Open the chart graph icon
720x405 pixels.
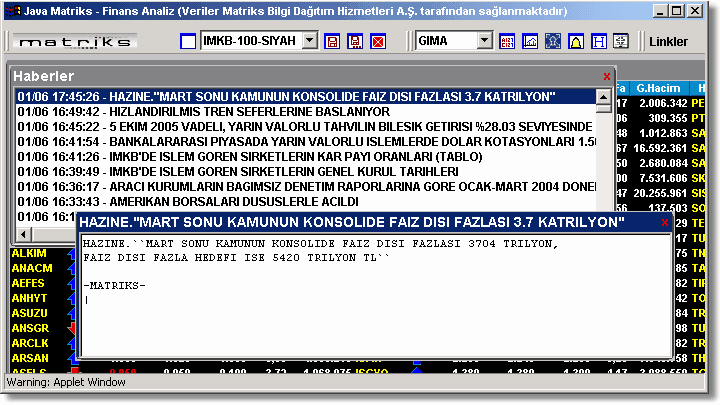[x=530, y=41]
